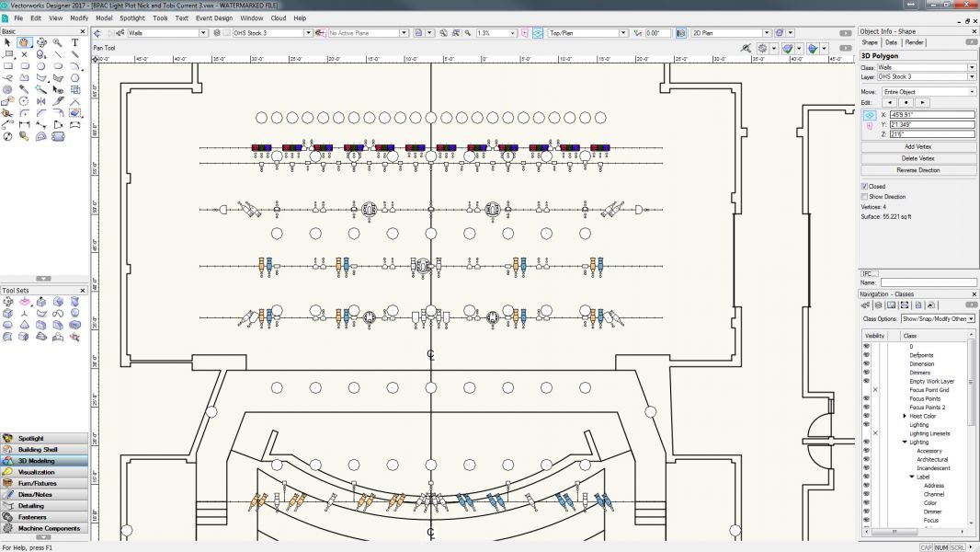The width and height of the screenshot is (980, 552).
Task: Uncheck the Closed checkbox in Object Info
Action: coord(864,186)
